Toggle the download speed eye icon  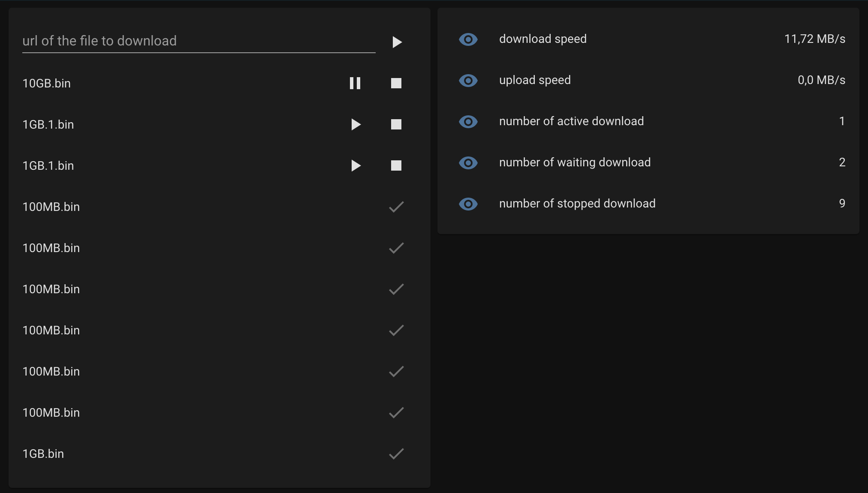[x=468, y=39]
